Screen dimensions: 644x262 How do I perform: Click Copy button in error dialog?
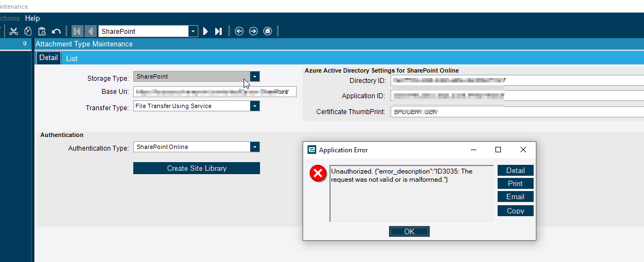(516, 211)
